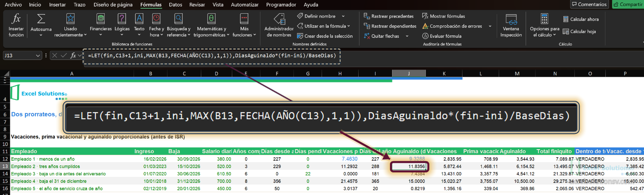The width and height of the screenshot is (644, 195).
Task: Click Calcular hoja
Action: tap(579, 31)
